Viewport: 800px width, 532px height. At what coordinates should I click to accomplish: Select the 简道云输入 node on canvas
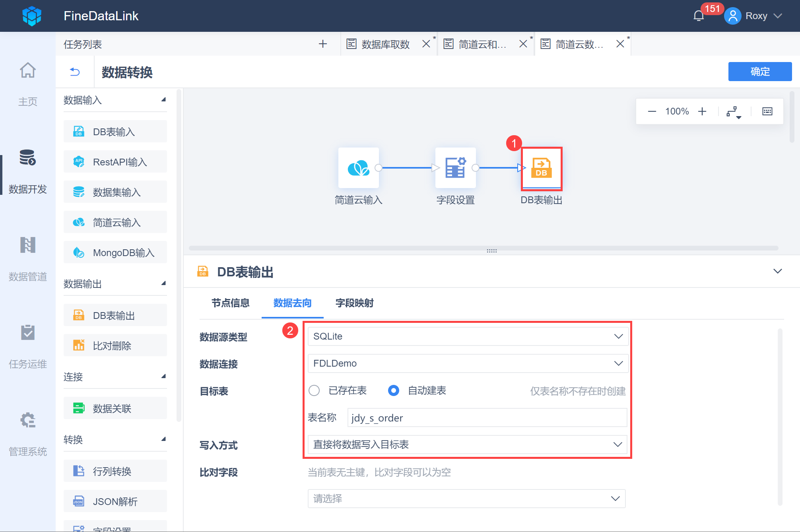[x=358, y=168]
